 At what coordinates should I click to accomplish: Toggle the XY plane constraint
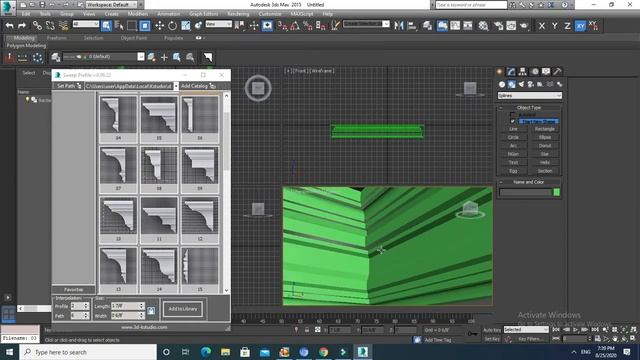pos(580,26)
